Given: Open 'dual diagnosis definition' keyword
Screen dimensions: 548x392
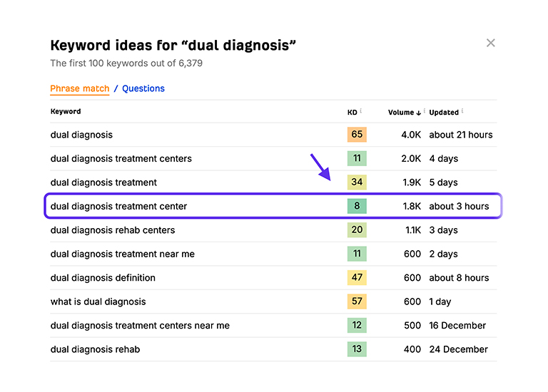Looking at the screenshot, I should click(x=103, y=278).
